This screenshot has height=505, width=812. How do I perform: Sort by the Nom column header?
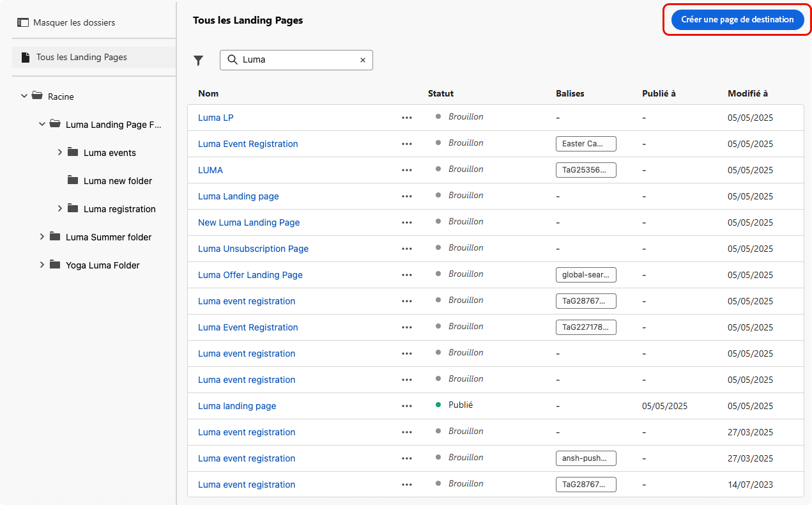pyautogui.click(x=208, y=93)
